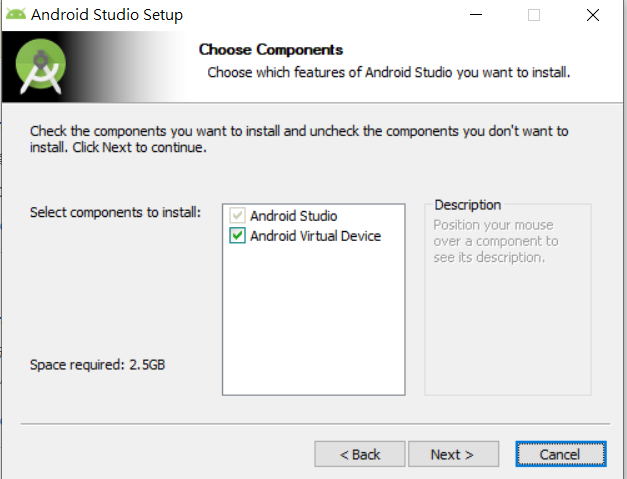Click empty area of the components list
The height and width of the screenshot is (479, 627).
[312, 320]
